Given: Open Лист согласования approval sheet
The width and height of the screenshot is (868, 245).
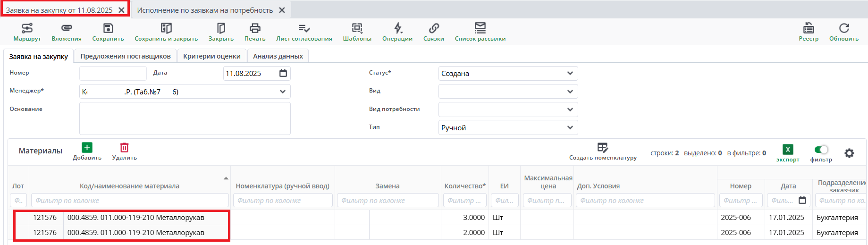Looking at the screenshot, I should click(x=304, y=28).
